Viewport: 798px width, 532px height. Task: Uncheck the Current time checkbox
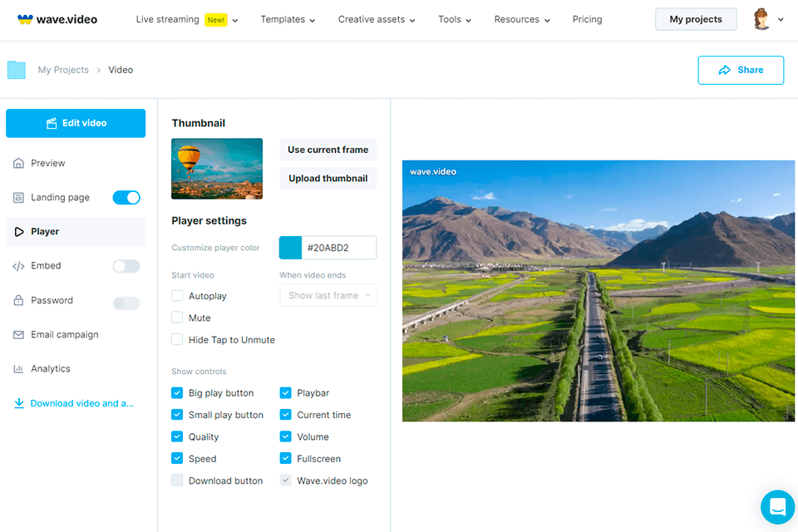[x=285, y=415]
